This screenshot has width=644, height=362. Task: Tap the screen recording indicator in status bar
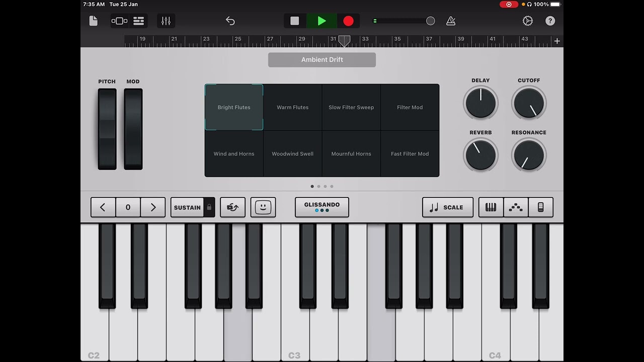click(x=509, y=4)
